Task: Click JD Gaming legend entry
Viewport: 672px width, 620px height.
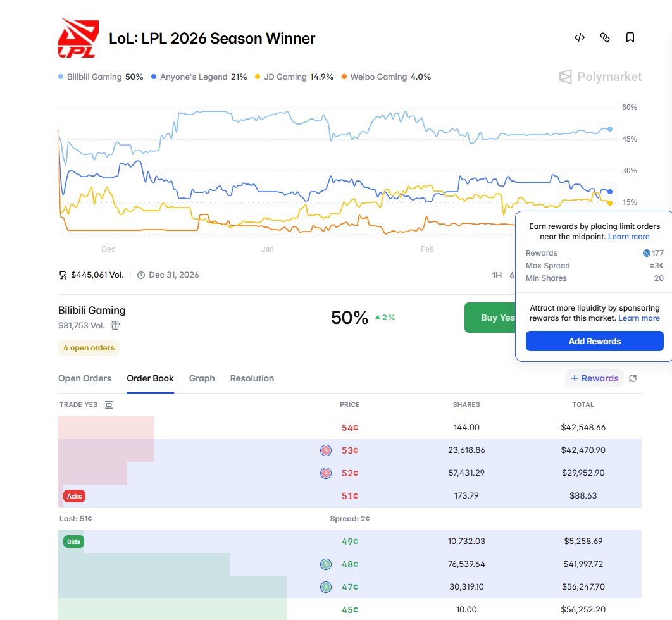Action: coord(294,77)
